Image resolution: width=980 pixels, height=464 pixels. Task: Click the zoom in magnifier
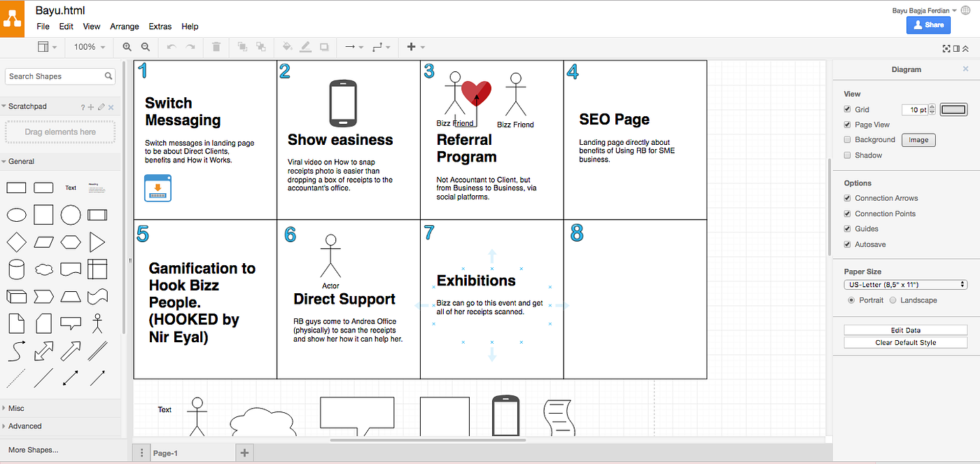pyautogui.click(x=127, y=47)
